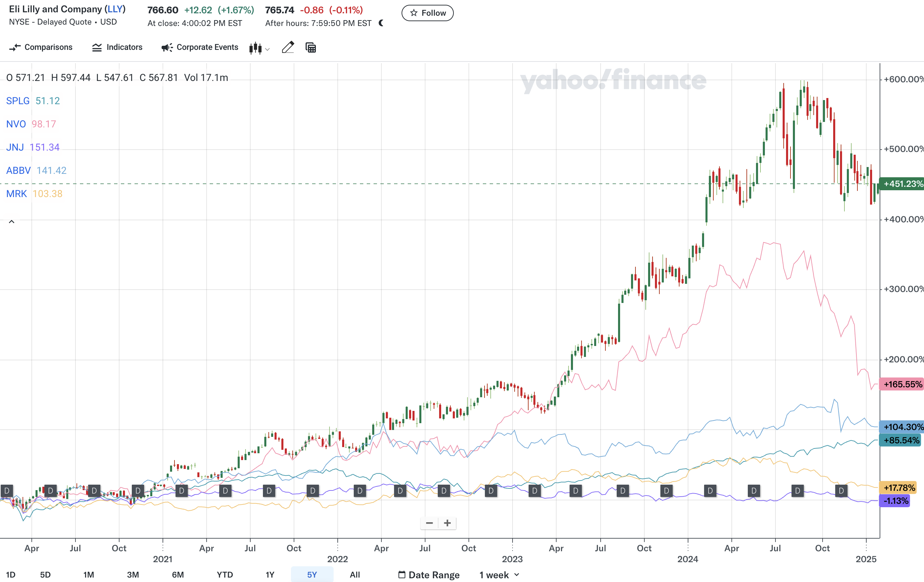This screenshot has height=582, width=924.
Task: Toggle the MRK comparison line
Action: click(16, 194)
